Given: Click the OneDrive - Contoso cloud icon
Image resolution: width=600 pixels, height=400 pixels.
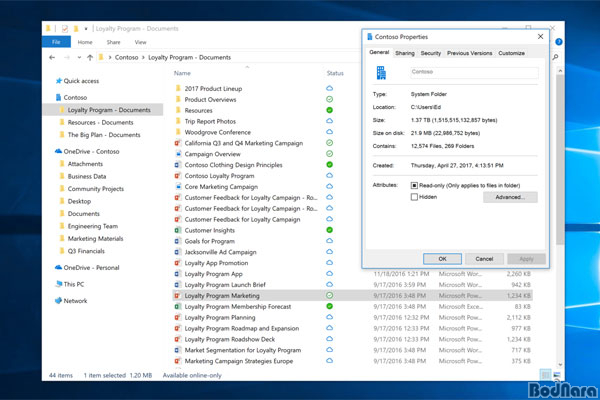Looking at the screenshot, I should tap(58, 151).
